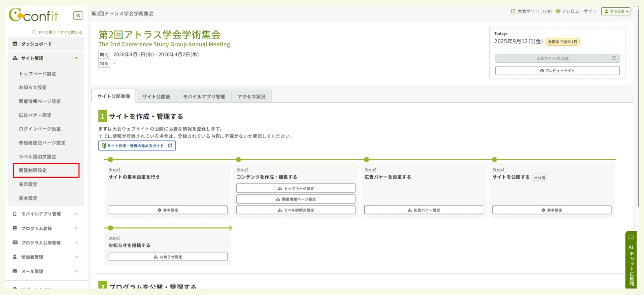Select the サイト公開準備 tab
644x295 pixels.
point(114,96)
